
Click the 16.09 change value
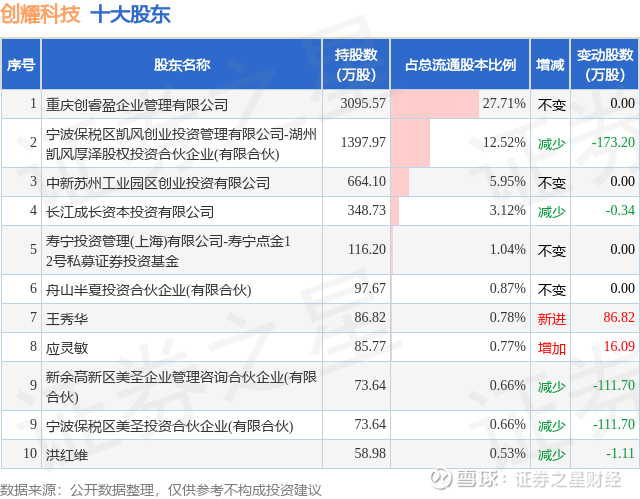(619, 346)
